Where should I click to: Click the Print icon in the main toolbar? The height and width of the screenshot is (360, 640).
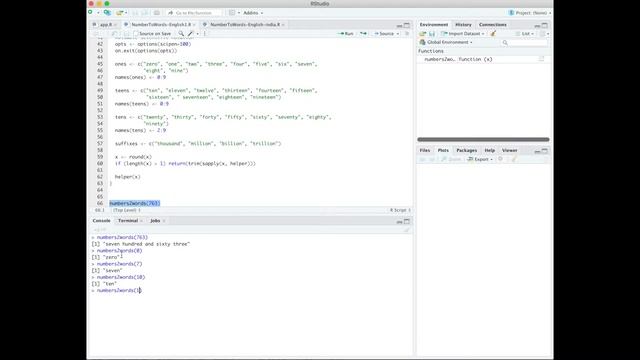click(157, 13)
